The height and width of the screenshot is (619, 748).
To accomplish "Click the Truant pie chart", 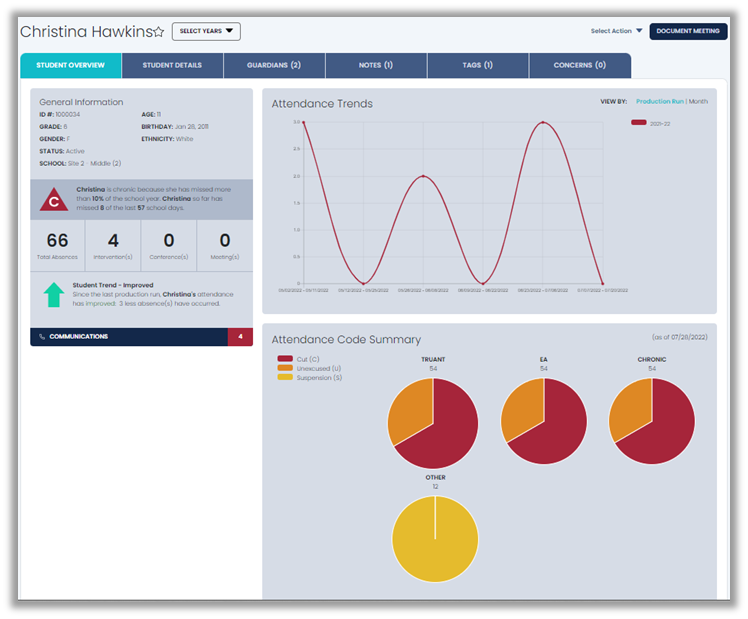I will click(433, 423).
